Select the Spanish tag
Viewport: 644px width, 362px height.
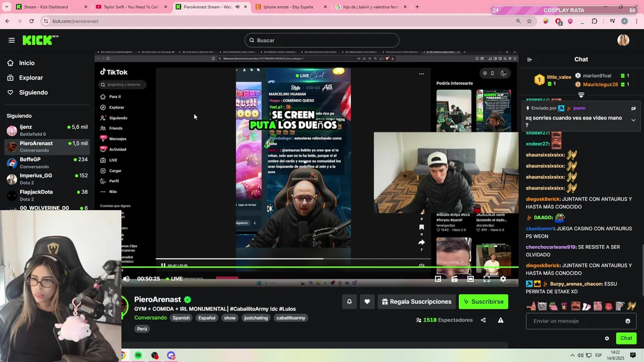(x=181, y=318)
